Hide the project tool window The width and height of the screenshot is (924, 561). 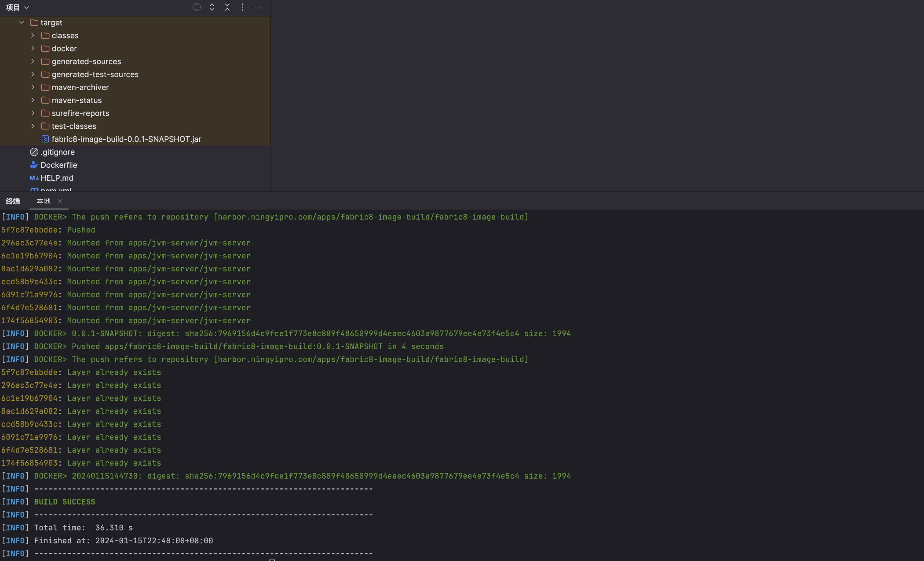[258, 7]
